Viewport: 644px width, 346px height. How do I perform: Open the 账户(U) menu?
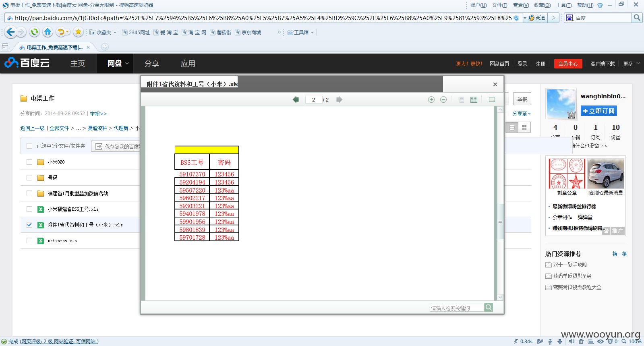click(x=478, y=5)
